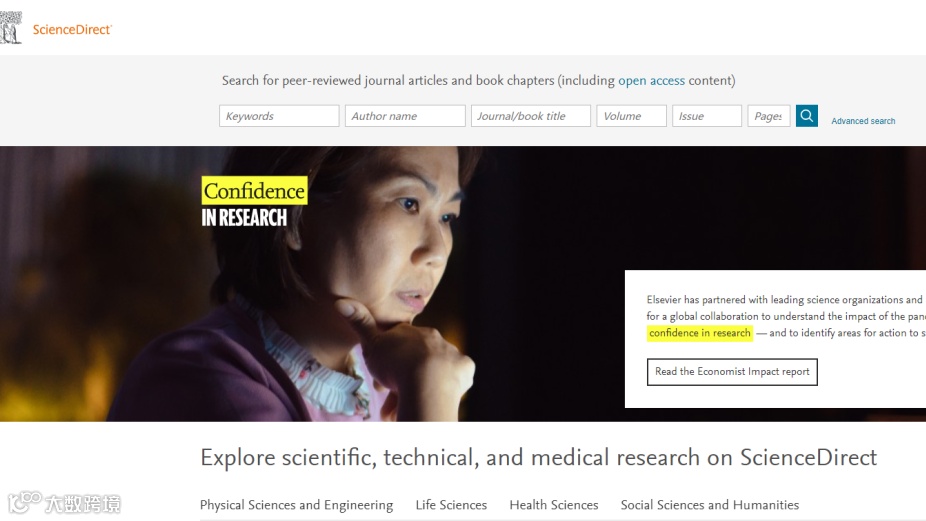Click the Explore scientific, technical heading text
The height and width of the screenshot is (521, 926).
(539, 458)
